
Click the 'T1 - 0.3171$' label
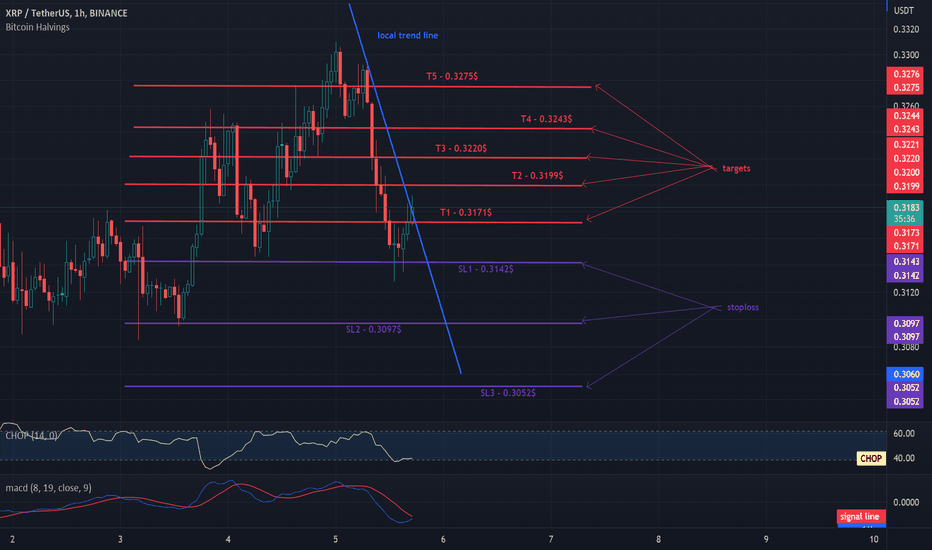click(x=466, y=212)
